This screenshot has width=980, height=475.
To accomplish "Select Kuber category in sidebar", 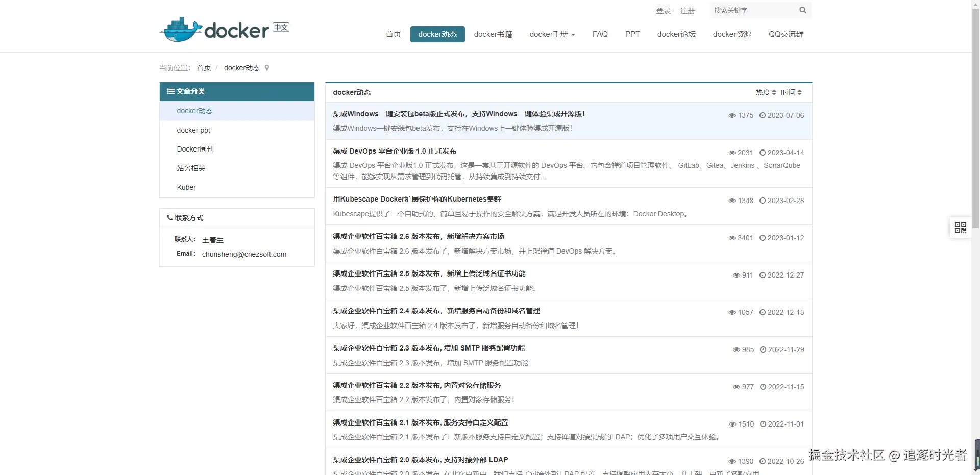I will click(237, 187).
